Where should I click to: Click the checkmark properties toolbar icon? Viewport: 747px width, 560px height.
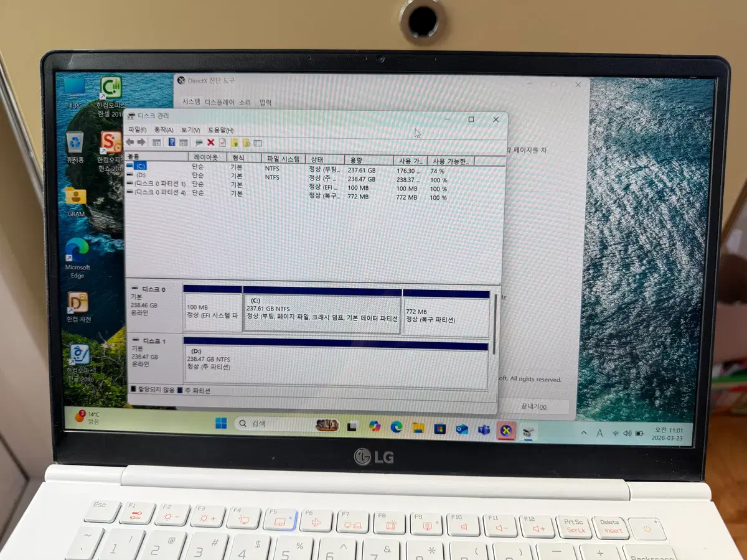[222, 142]
